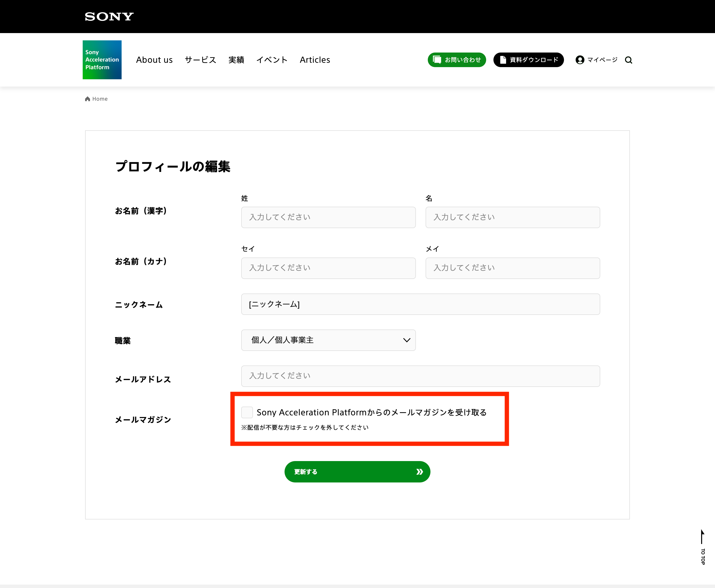Check Sony Acceleration Platformからのメールマガジンを受け取る

247,412
